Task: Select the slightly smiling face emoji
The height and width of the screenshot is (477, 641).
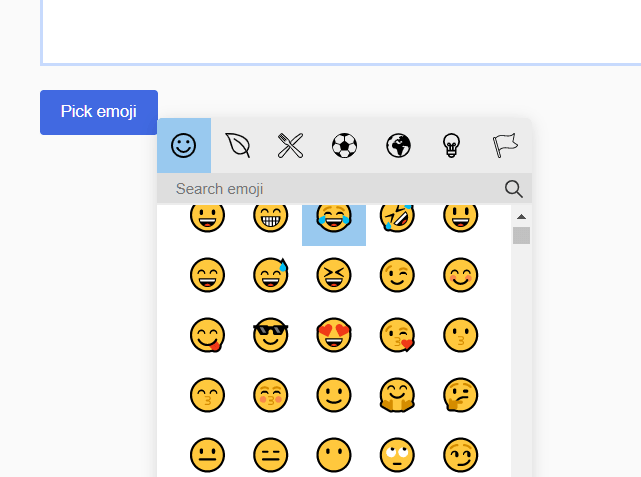Action: point(334,395)
